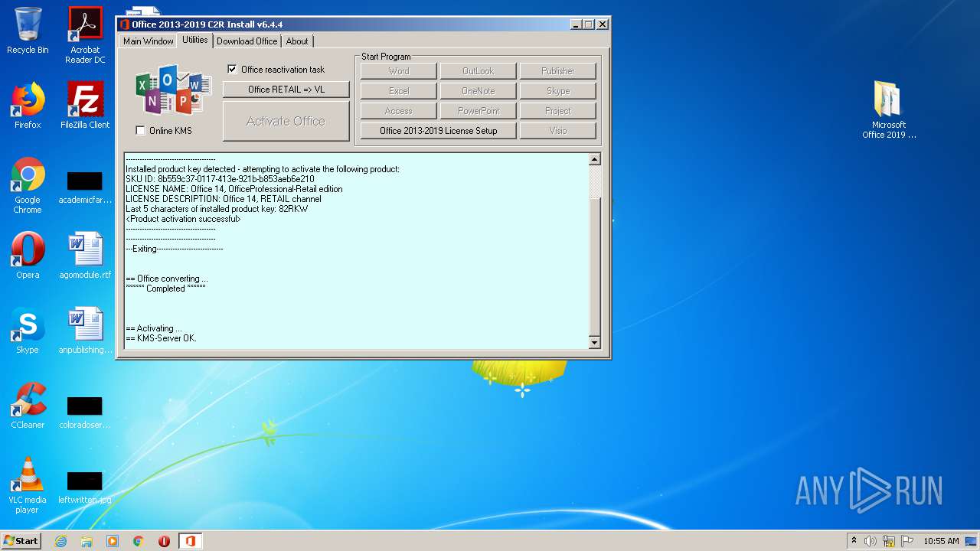980x551 pixels.
Task: Click log scrollbar down arrow
Action: click(595, 343)
